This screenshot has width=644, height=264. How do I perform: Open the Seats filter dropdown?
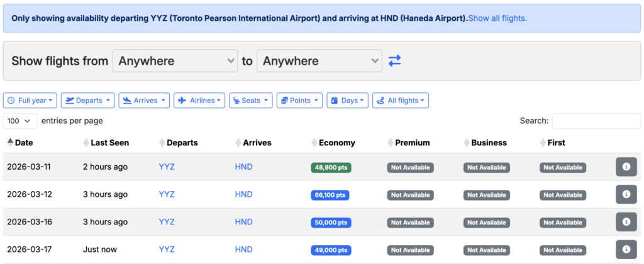251,101
